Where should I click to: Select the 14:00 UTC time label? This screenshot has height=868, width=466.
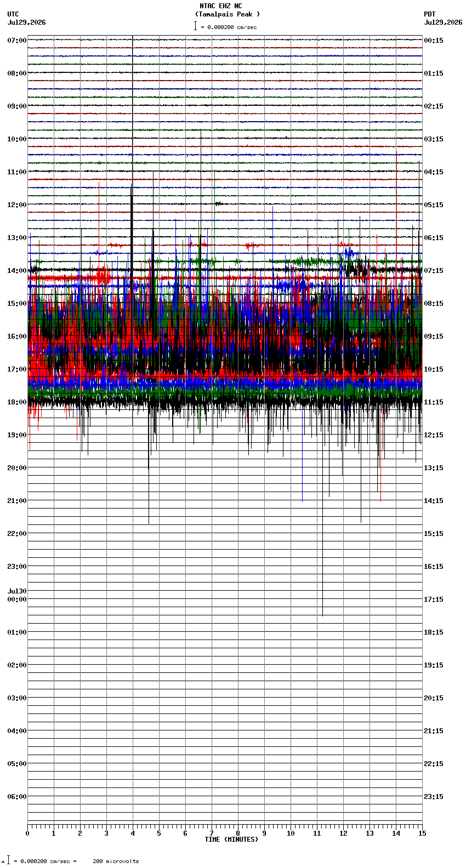point(17,271)
